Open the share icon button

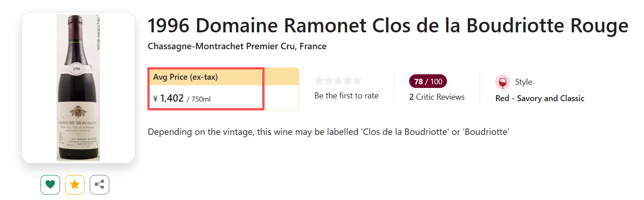coord(99,185)
